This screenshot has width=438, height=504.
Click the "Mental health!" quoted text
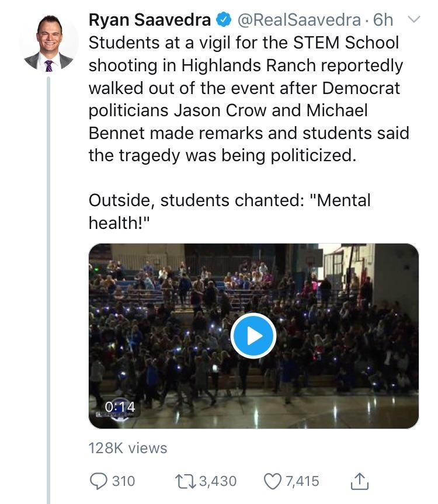[230, 211]
